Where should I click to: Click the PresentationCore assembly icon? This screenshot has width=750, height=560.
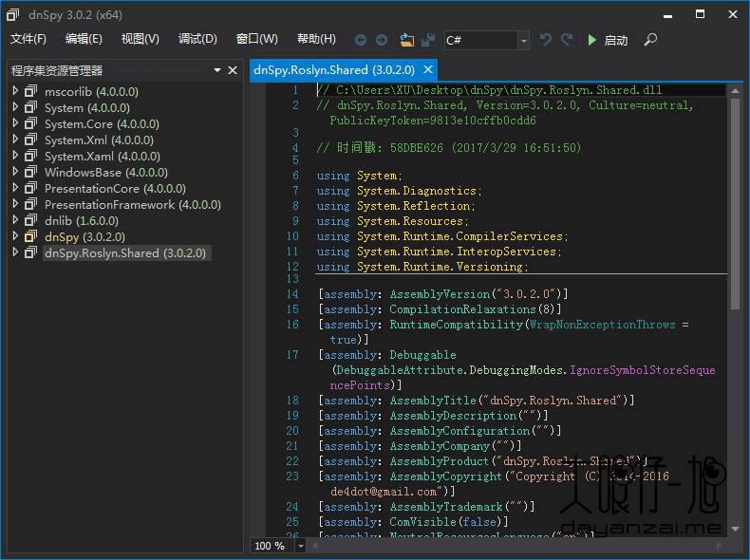point(30,188)
